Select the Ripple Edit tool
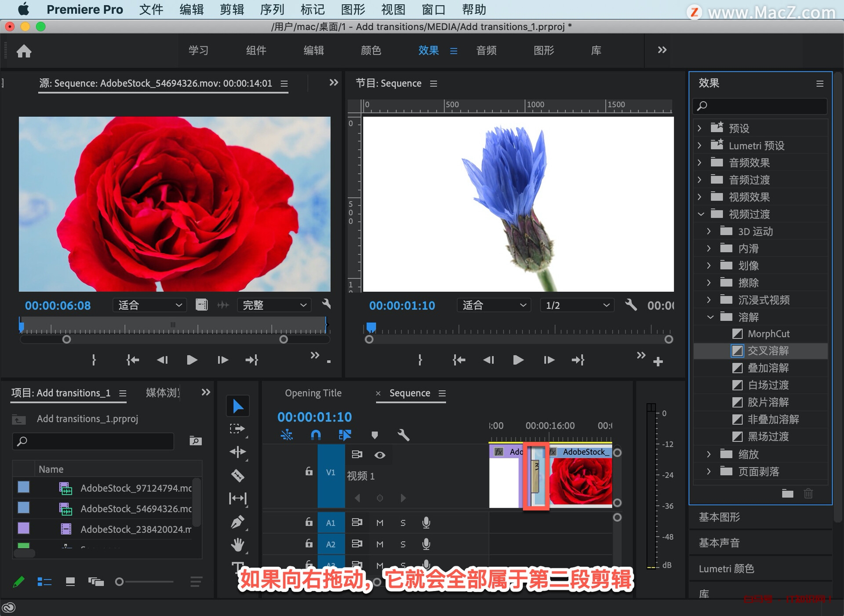 tap(237, 452)
